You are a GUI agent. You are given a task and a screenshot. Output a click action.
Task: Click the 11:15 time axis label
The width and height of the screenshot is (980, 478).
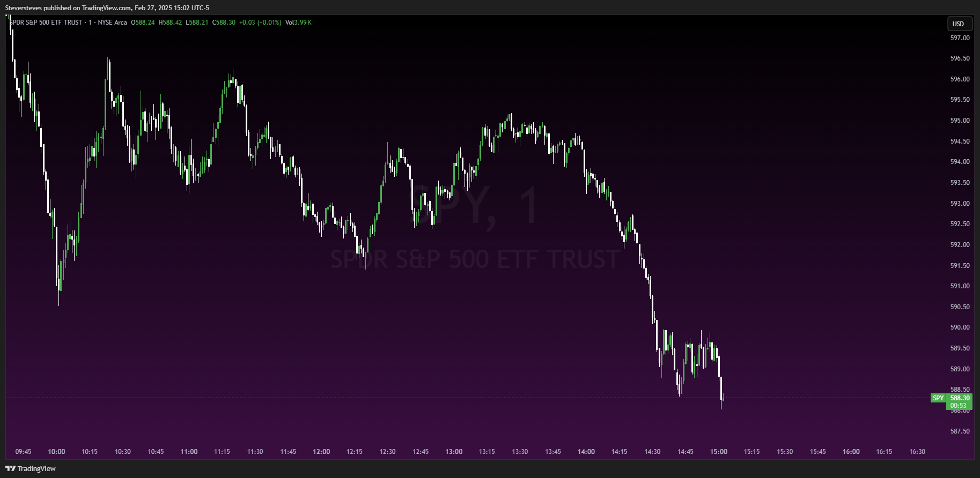[x=222, y=452]
